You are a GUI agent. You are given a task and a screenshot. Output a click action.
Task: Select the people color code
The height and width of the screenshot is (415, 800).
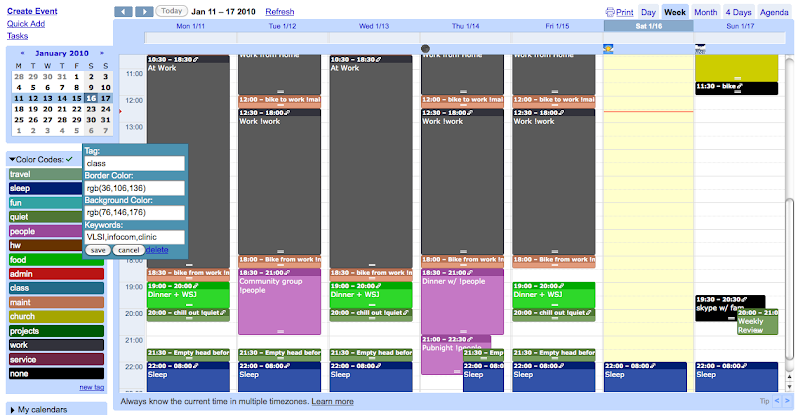click(x=45, y=231)
